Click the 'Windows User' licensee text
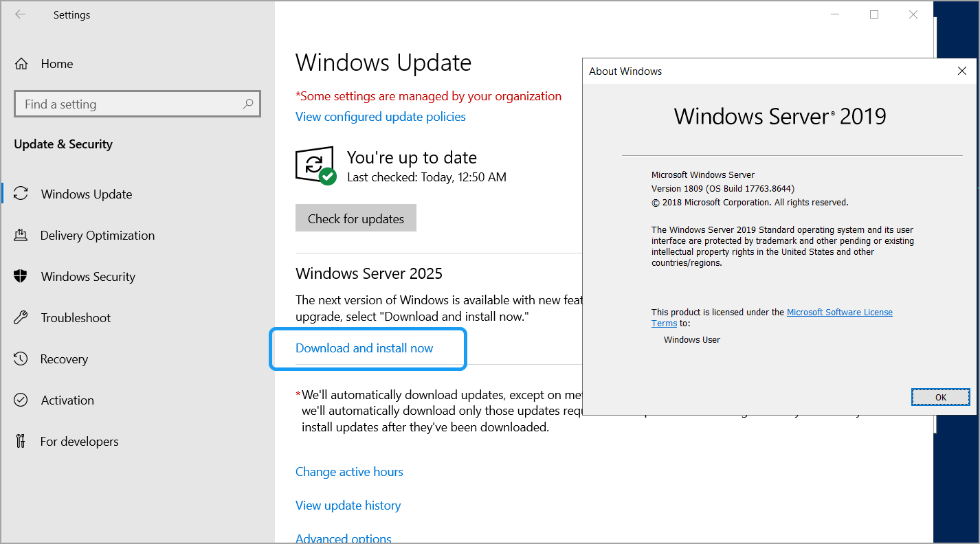Image resolution: width=980 pixels, height=544 pixels. (x=692, y=339)
